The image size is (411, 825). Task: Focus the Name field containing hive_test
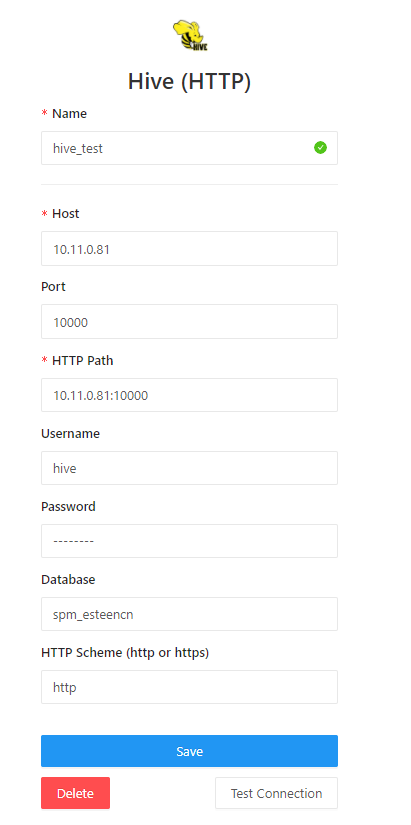(189, 148)
